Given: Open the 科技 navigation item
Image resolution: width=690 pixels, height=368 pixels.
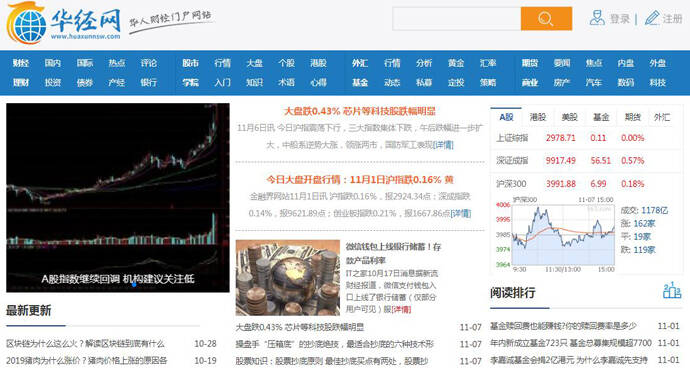Looking at the screenshot, I should [658, 82].
